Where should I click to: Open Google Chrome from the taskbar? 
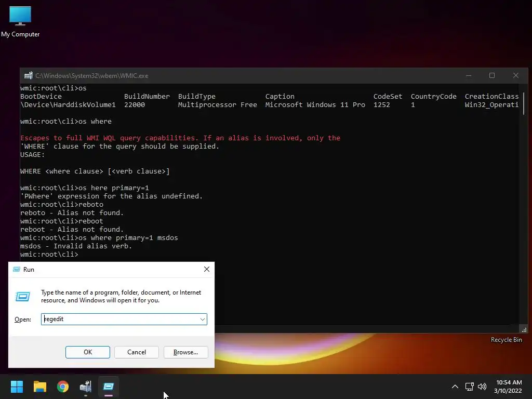(63, 387)
